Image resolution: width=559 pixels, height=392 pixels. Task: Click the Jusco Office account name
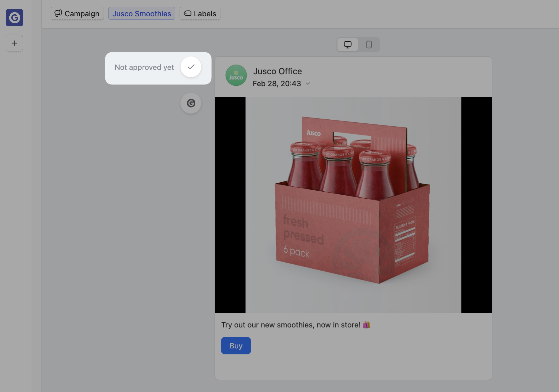point(278,71)
